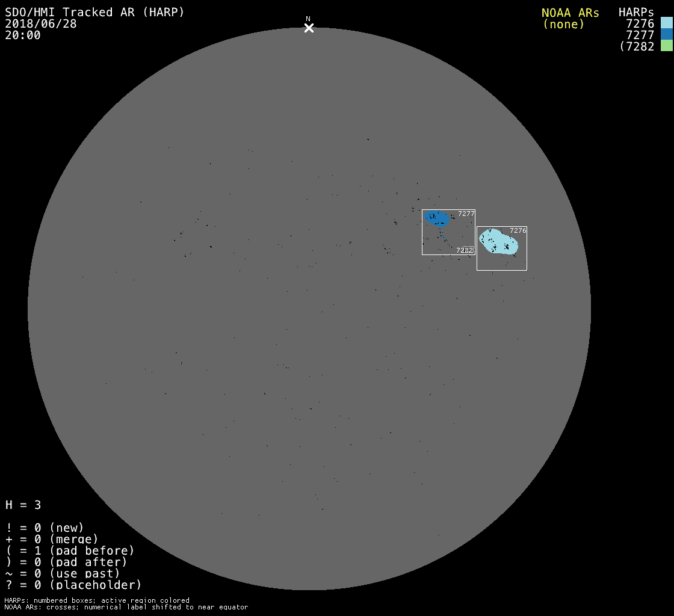Click the light blue HARP 7276 active region
The height and width of the screenshot is (616, 674).
pyautogui.click(x=499, y=242)
